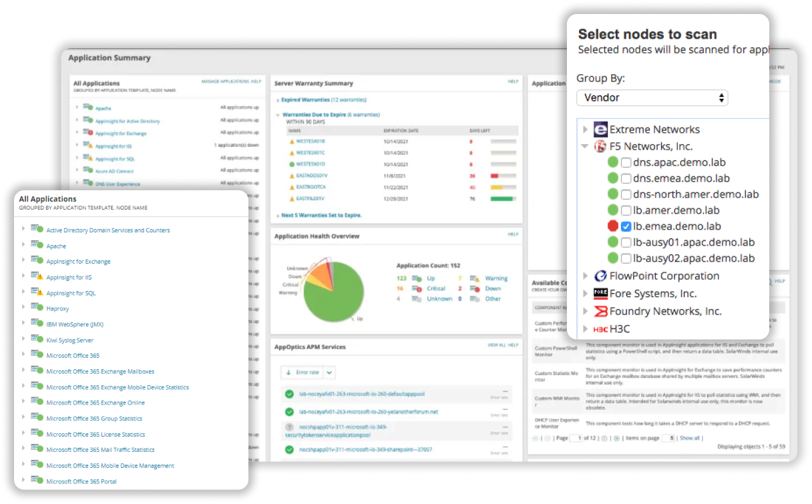Viewport: 812px width, 504px height.
Task: Click the Fore Systems vendor logo
Action: pyautogui.click(x=600, y=294)
